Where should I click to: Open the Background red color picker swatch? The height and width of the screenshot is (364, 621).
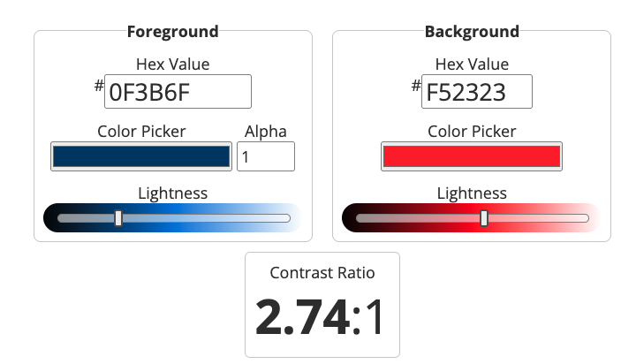[472, 156]
